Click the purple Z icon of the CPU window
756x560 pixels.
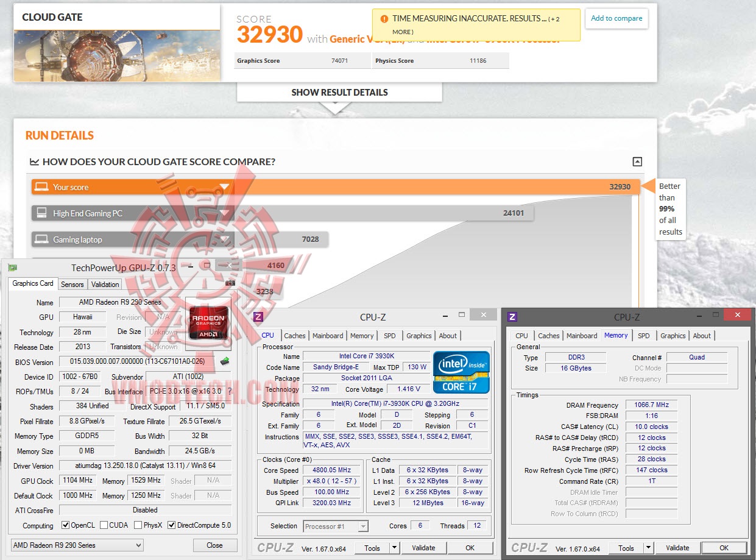pyautogui.click(x=258, y=317)
